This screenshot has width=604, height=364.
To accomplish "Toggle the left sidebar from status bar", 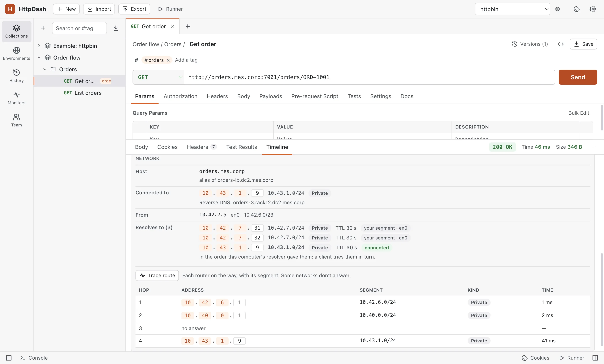I will (x=9, y=358).
